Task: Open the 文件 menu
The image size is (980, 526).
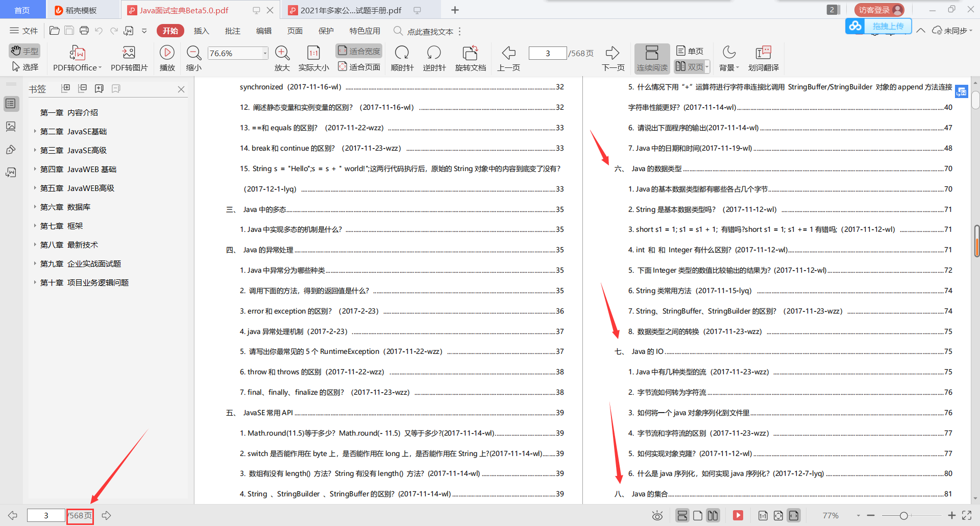Action: [x=24, y=31]
